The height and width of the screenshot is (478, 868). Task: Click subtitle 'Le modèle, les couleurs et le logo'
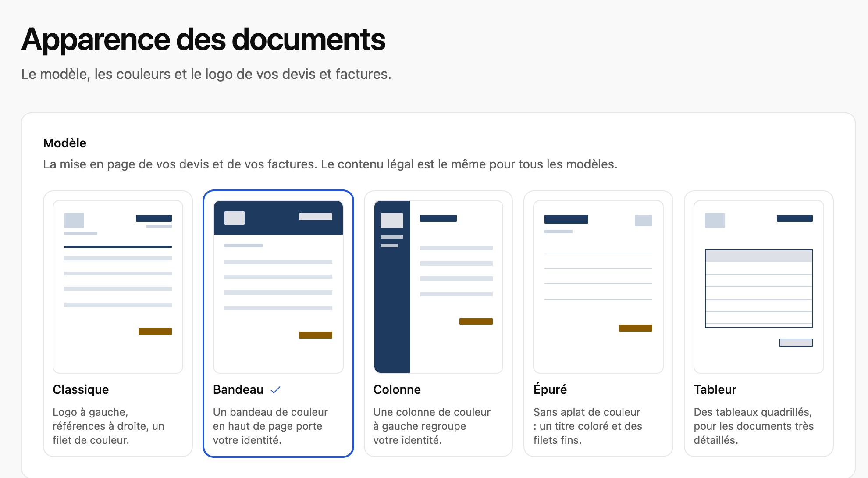pyautogui.click(x=206, y=74)
